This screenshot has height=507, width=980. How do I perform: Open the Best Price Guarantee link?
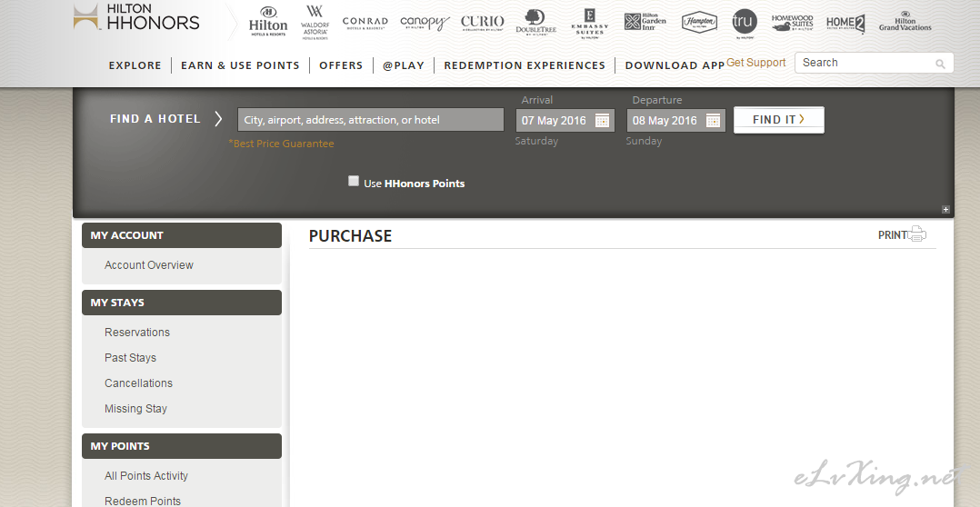(281, 144)
